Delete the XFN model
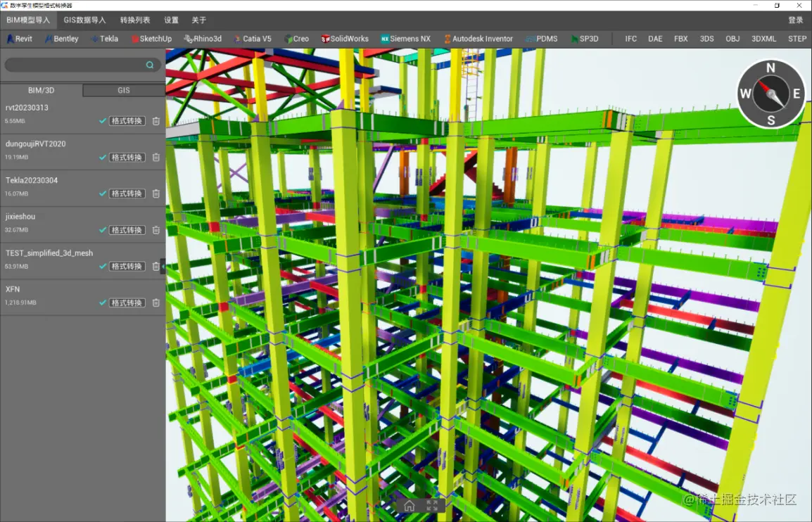This screenshot has height=522, width=812. coord(156,303)
